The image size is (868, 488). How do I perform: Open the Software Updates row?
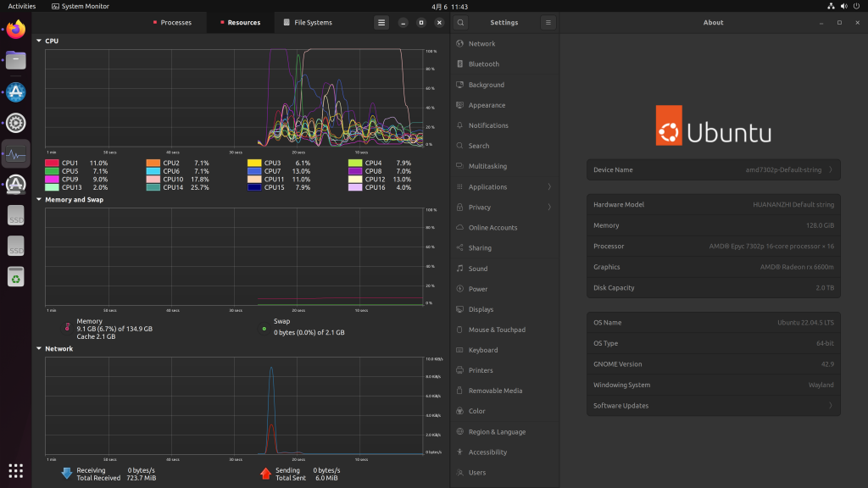[713, 406]
